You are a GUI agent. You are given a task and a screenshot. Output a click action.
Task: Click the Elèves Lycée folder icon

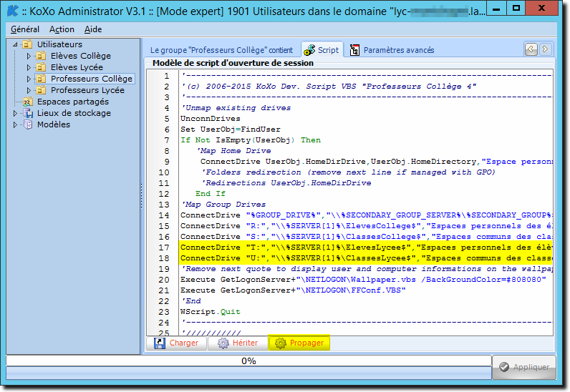[41, 67]
